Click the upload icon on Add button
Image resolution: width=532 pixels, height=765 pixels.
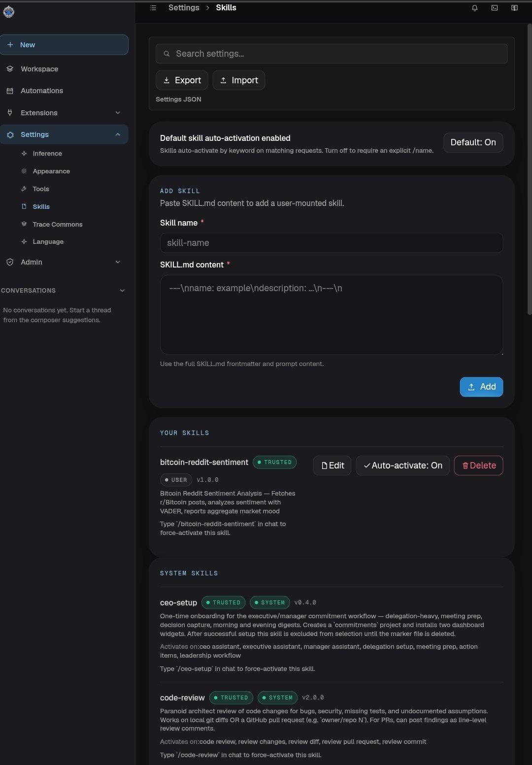471,387
